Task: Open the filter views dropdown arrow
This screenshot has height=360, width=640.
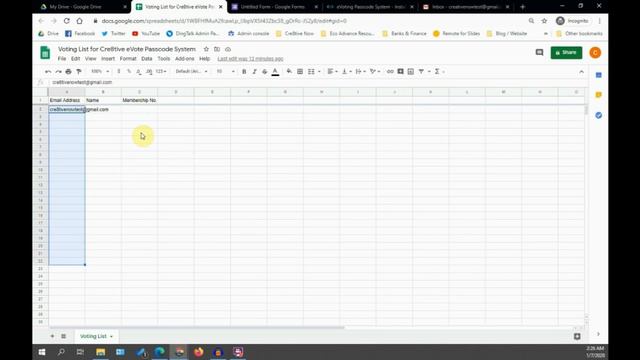Action: point(429,71)
